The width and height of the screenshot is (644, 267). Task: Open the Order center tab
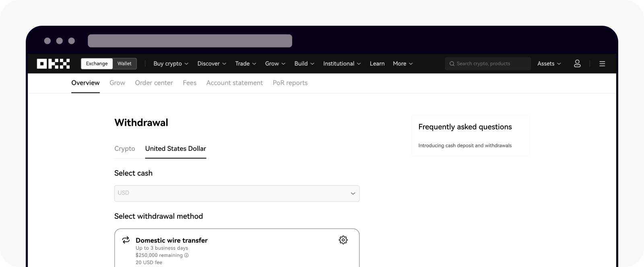tap(154, 83)
